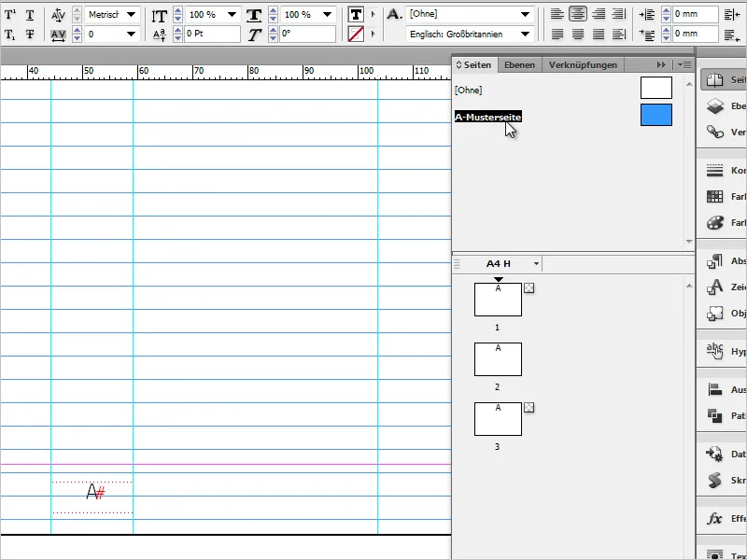747x560 pixels.
Task: Toggle Superscript formatting icon
Action: click(10, 15)
